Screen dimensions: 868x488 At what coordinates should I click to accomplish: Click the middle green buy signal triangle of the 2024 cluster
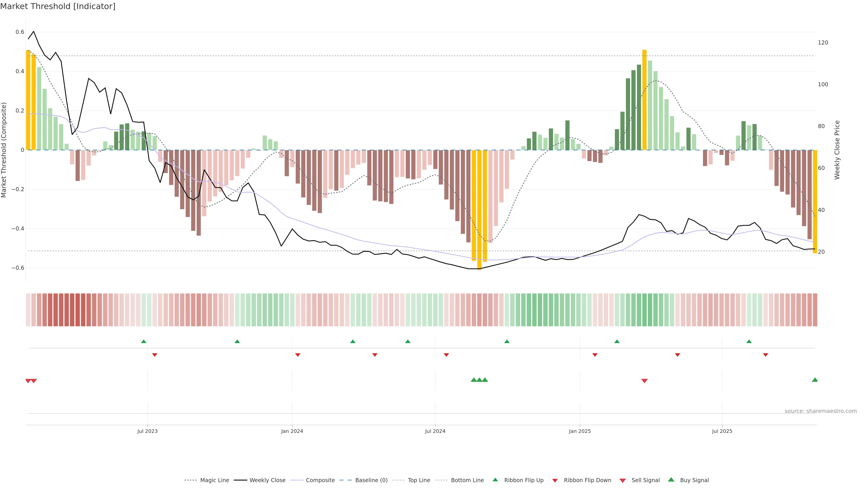click(479, 380)
